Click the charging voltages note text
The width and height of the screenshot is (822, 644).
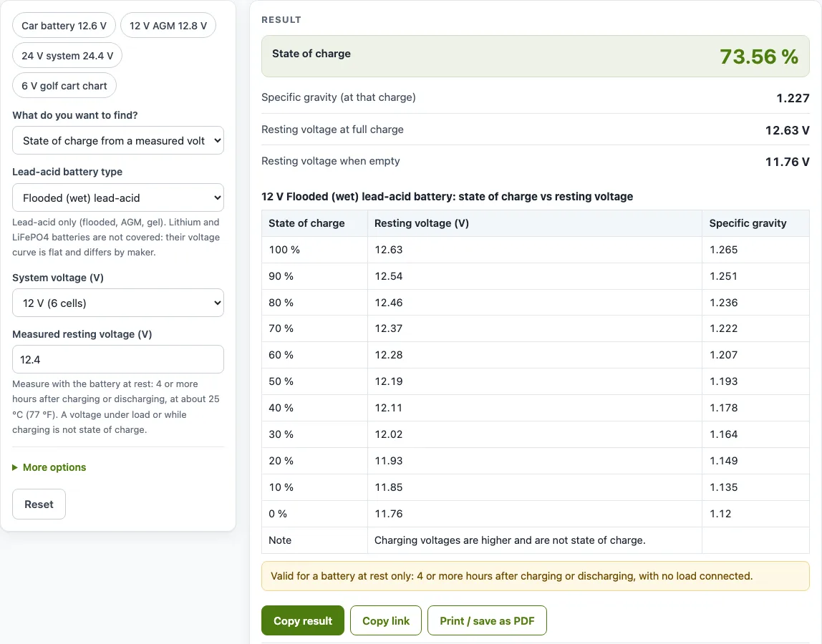[510, 540]
